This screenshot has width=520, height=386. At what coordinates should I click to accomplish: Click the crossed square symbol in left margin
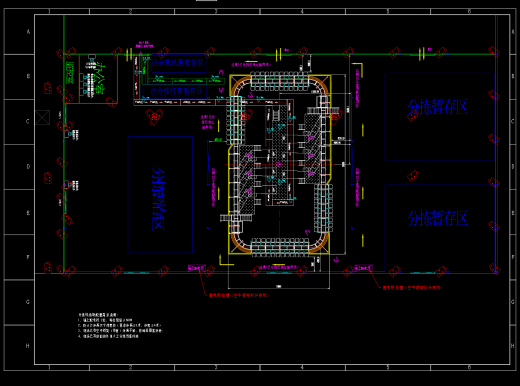pyautogui.click(x=42, y=117)
